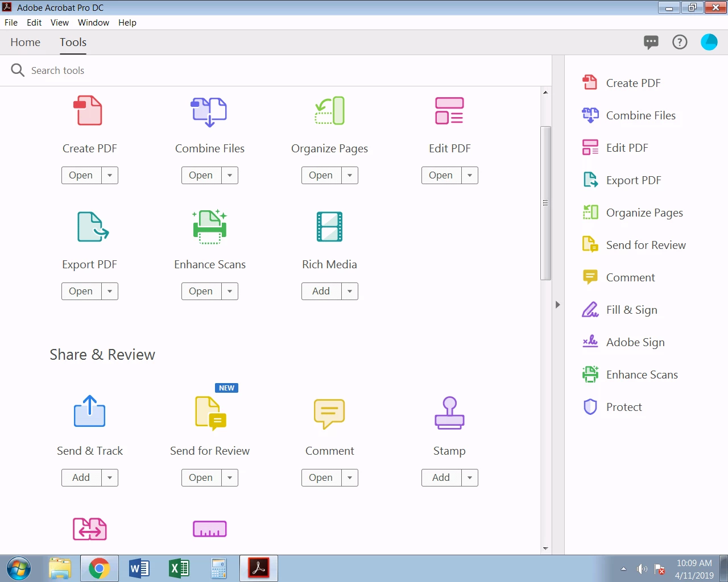Click the Send & Track upload icon
This screenshot has height=582, width=728.
coord(89,411)
